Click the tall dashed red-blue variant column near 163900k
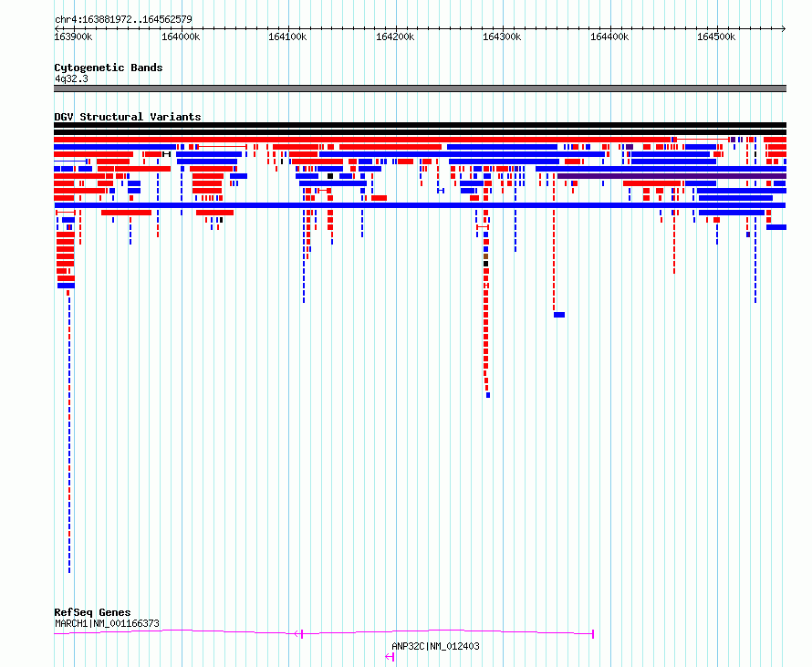 coord(69,434)
